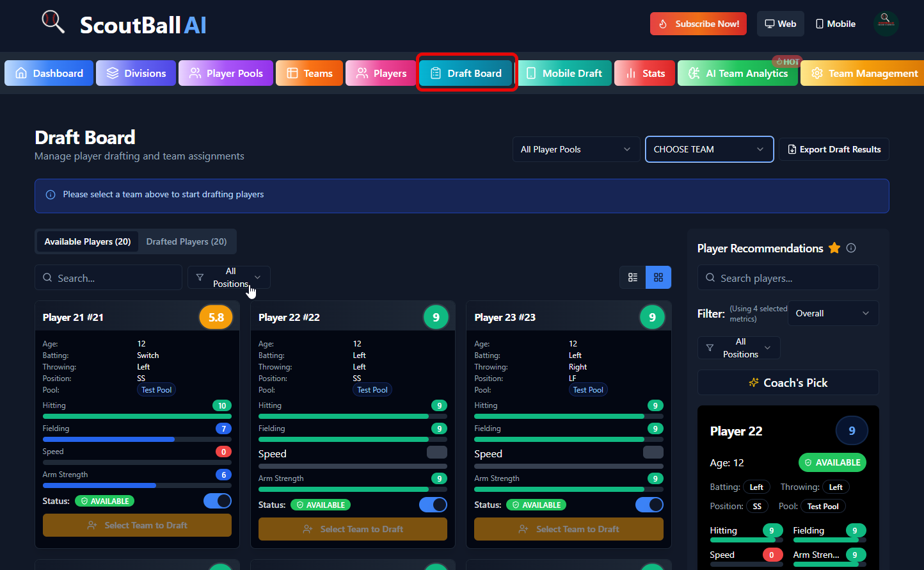Screen dimensions: 924x570
Task: Open the All Player Pools dropdown
Action: (x=576, y=149)
